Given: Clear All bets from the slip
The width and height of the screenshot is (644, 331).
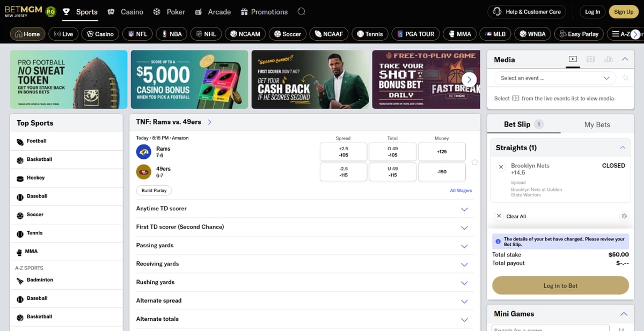Looking at the screenshot, I should click(x=510, y=216).
